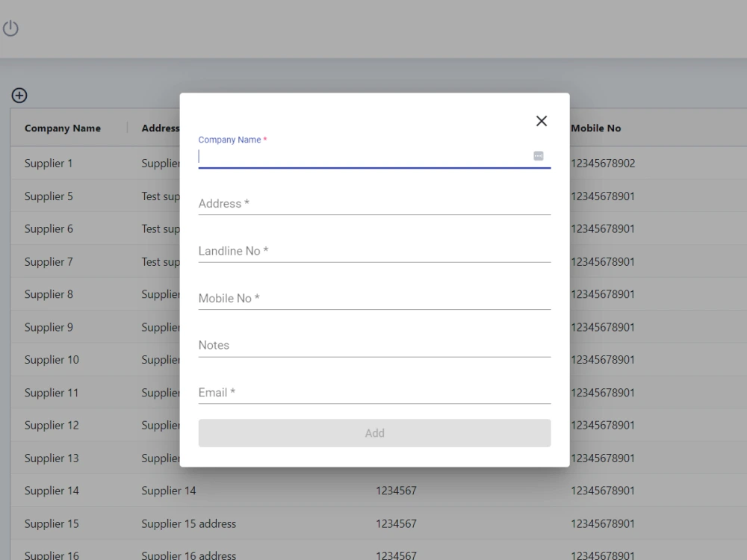
Task: Click the Add button
Action: click(x=374, y=433)
